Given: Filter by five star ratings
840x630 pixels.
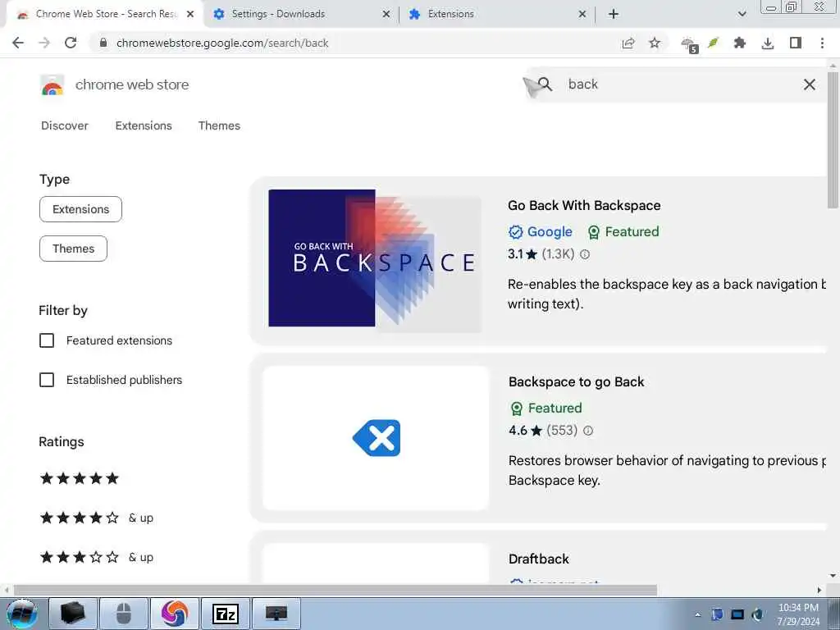Looking at the screenshot, I should tap(80, 478).
